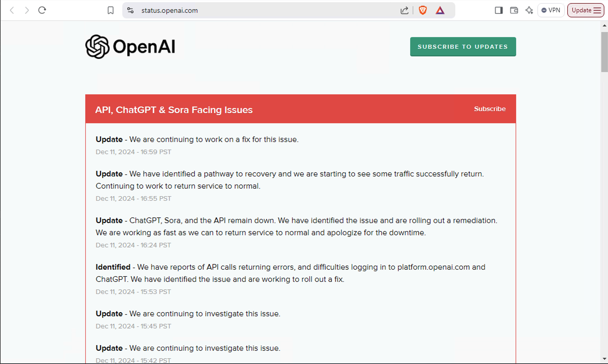Open the Brave Wallet icon
Image resolution: width=608 pixels, height=364 pixels.
pos(514,10)
